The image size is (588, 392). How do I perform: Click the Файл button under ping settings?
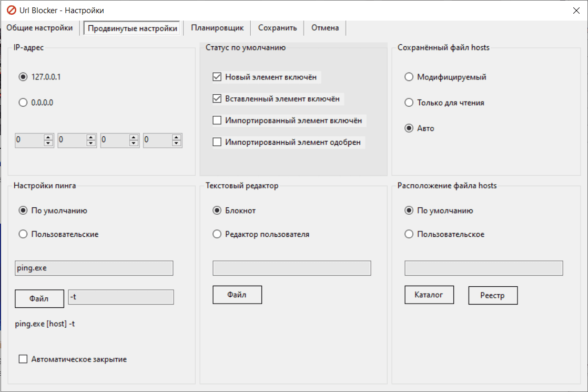pos(39,298)
